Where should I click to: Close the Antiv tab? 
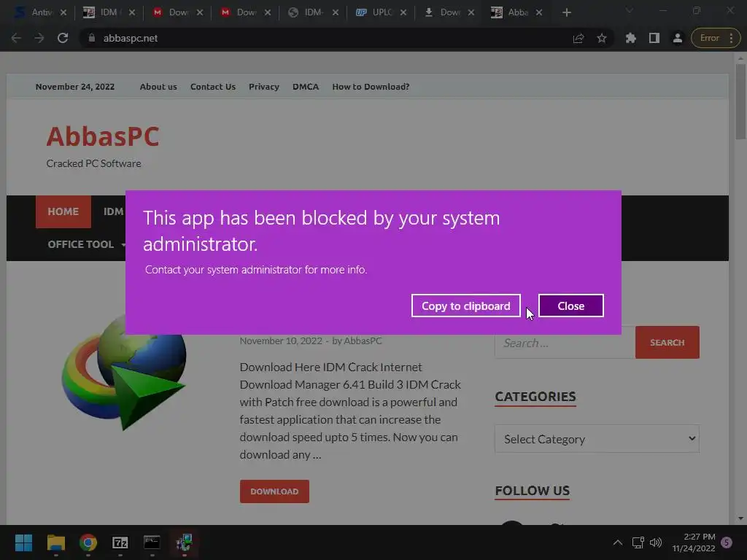pyautogui.click(x=63, y=12)
